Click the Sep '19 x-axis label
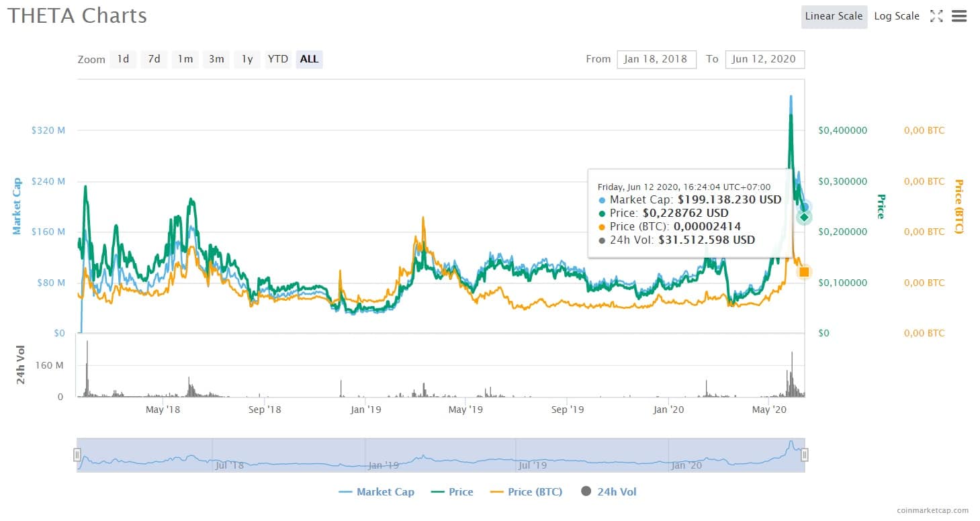 coord(568,409)
